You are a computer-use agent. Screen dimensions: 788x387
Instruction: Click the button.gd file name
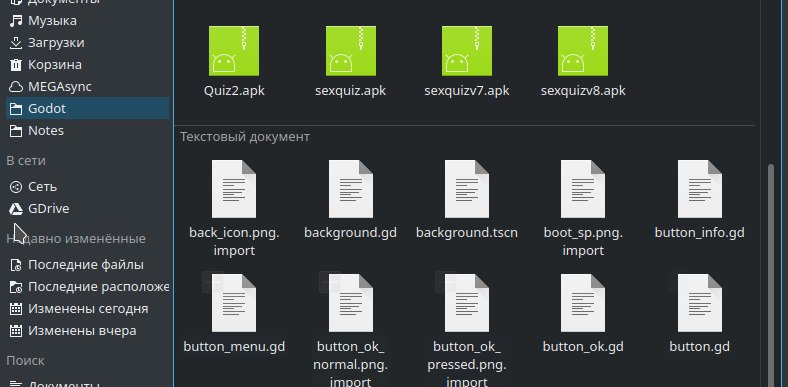[x=700, y=347]
